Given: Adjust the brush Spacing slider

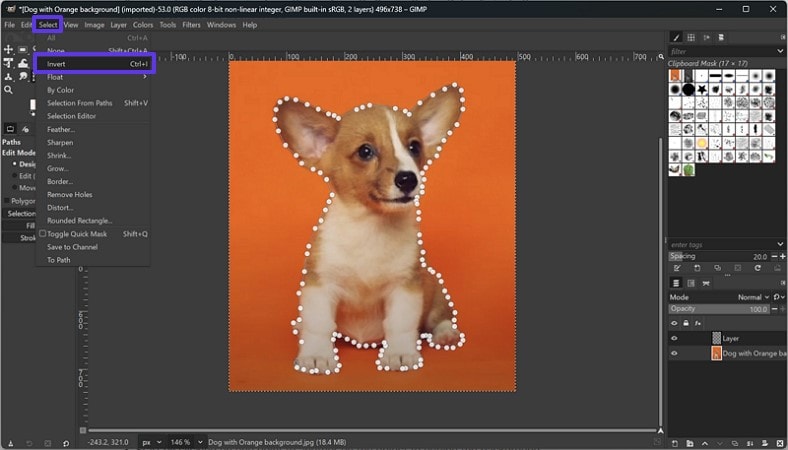Looking at the screenshot, I should click(x=719, y=256).
